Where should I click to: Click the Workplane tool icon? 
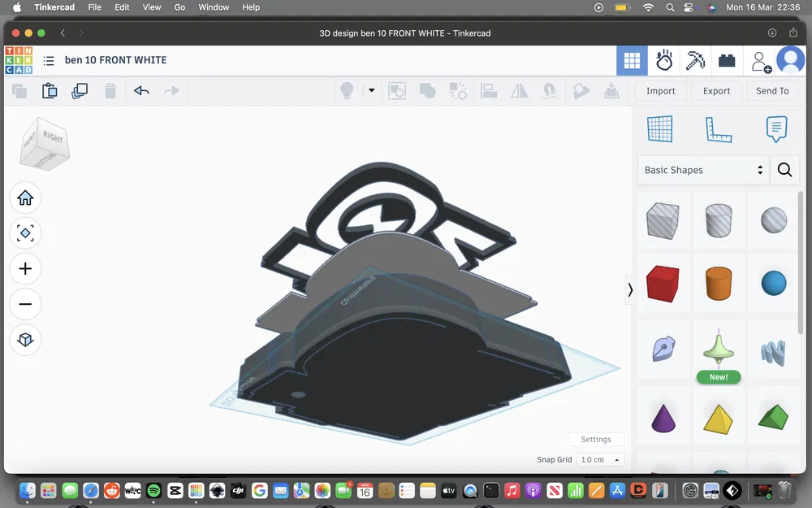pyautogui.click(x=660, y=128)
